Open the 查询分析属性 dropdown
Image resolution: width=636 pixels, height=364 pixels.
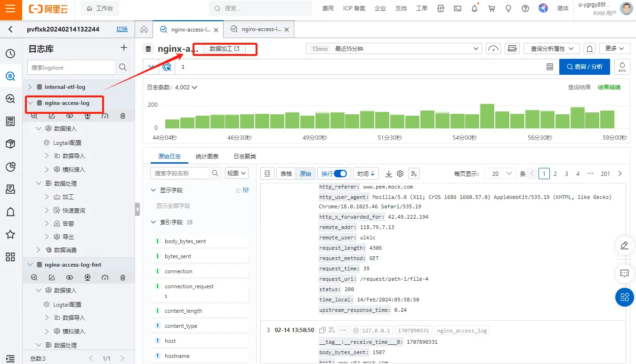(551, 48)
